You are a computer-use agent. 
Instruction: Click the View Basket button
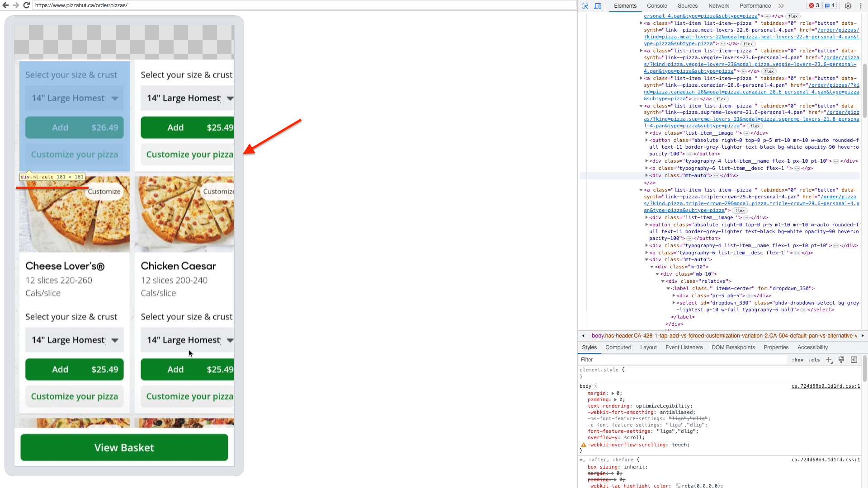click(x=124, y=448)
